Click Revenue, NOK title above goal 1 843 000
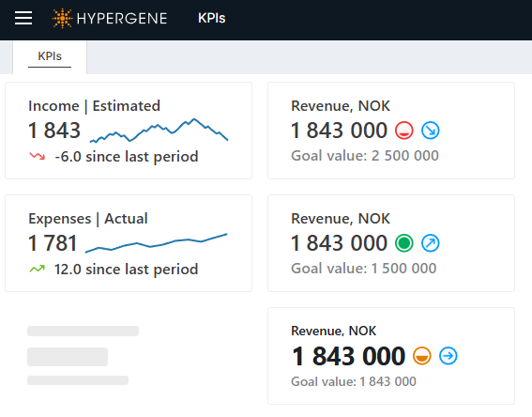Screen dimensions: 532x417 333,332
